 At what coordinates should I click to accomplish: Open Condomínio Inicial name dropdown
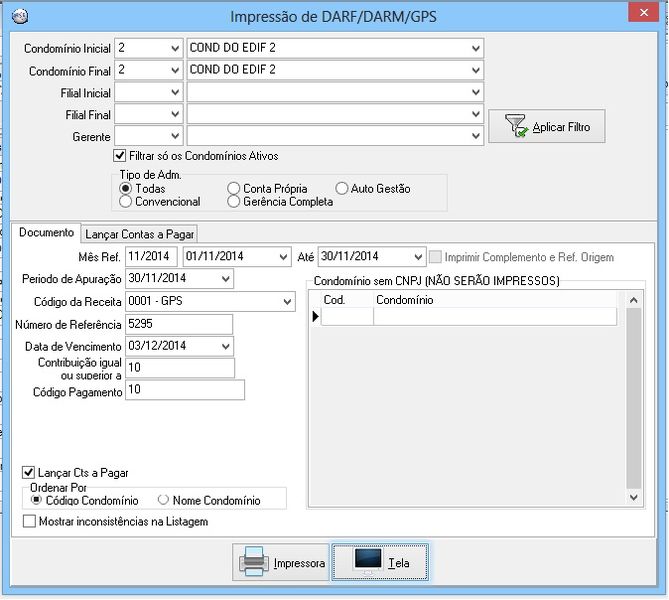pyautogui.click(x=476, y=48)
